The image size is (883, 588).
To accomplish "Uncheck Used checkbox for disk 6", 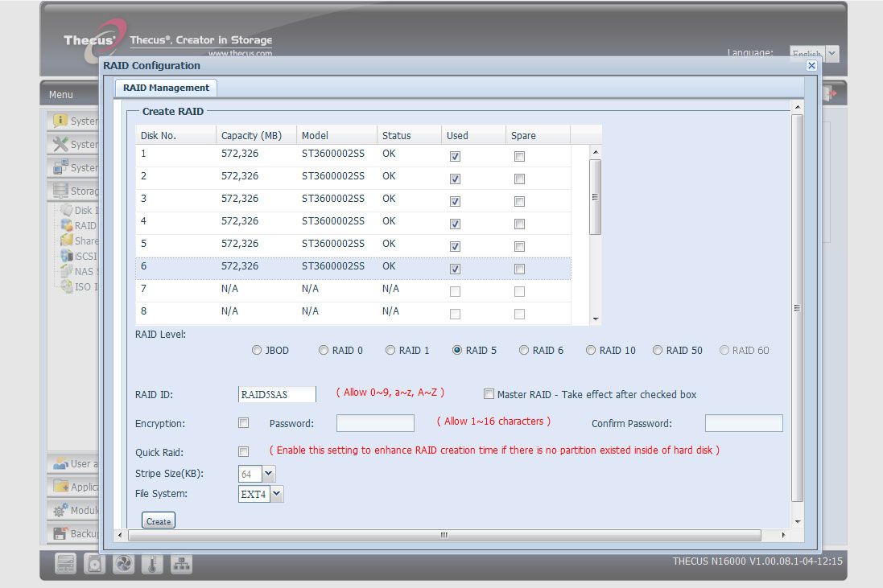I will coord(455,269).
